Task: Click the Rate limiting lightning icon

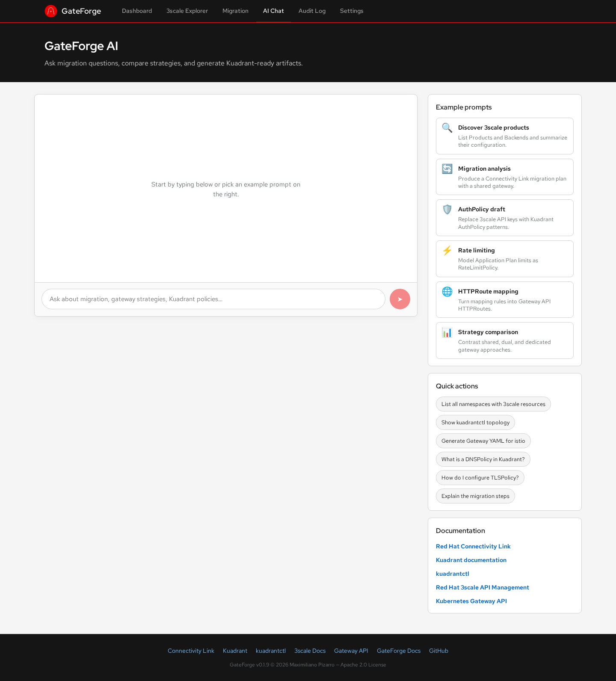Action: coord(447,250)
